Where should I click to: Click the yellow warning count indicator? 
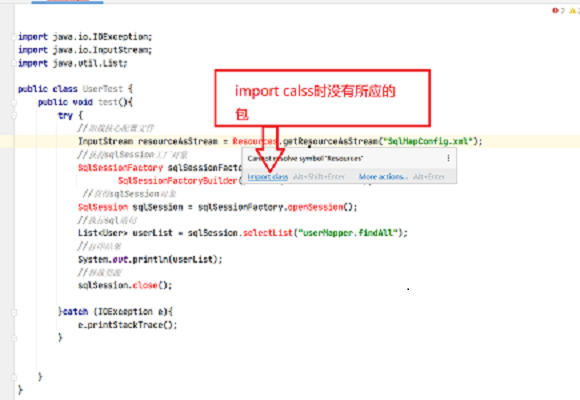[574, 11]
